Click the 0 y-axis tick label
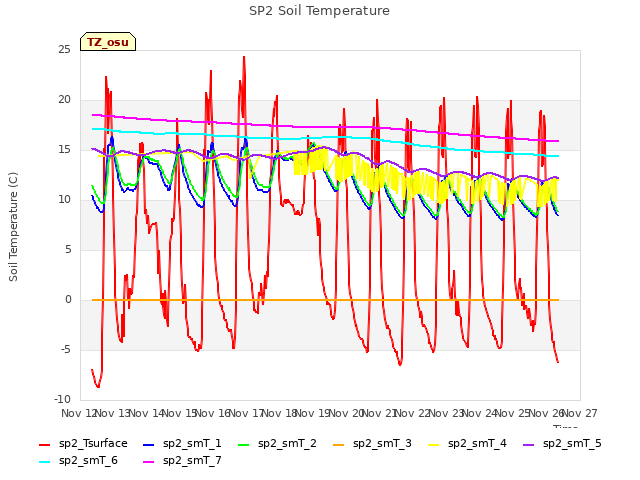 coord(68,300)
